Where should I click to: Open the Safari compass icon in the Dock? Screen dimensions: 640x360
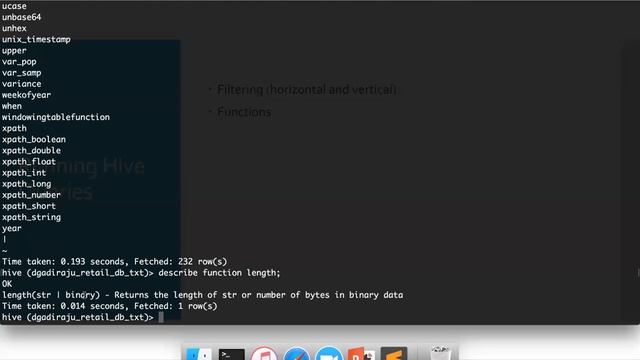[x=296, y=354]
